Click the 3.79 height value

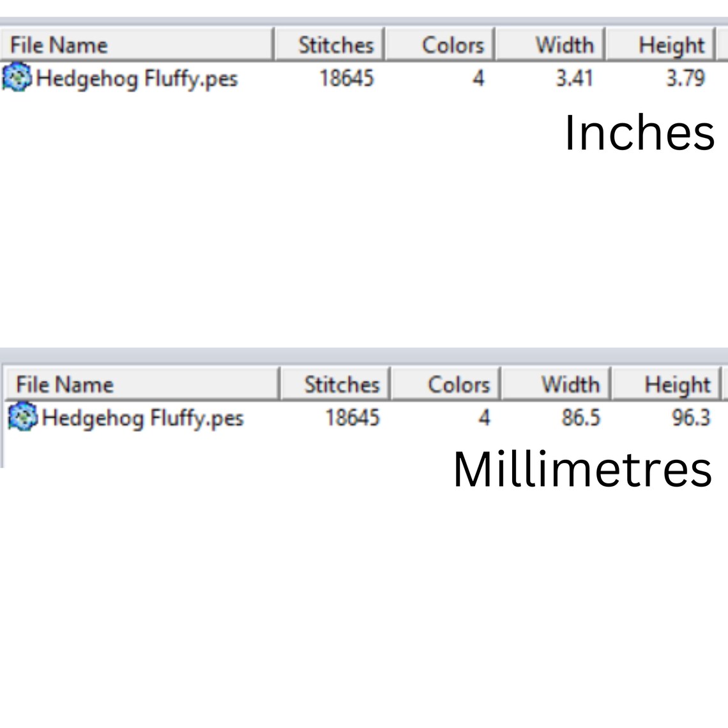pyautogui.click(x=686, y=77)
